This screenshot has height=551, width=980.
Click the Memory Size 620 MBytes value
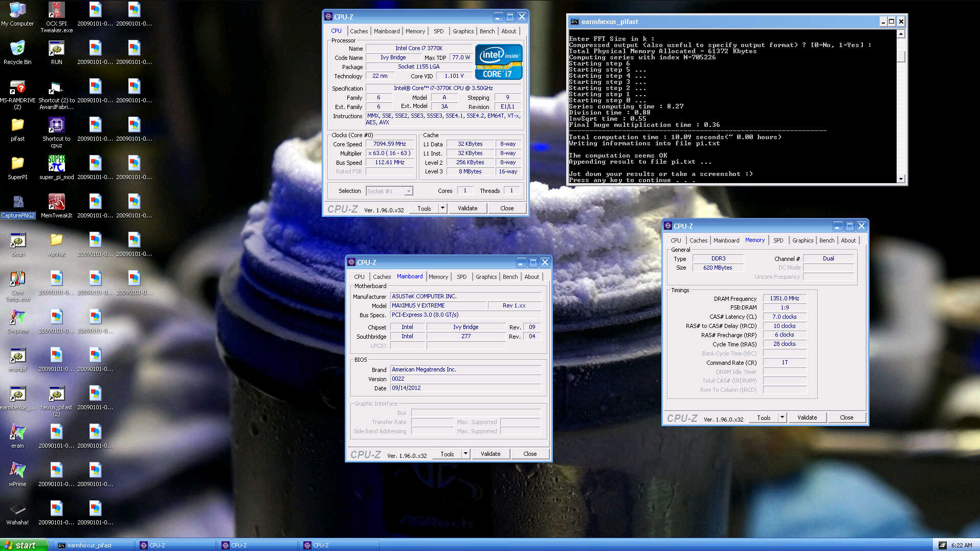[717, 268]
